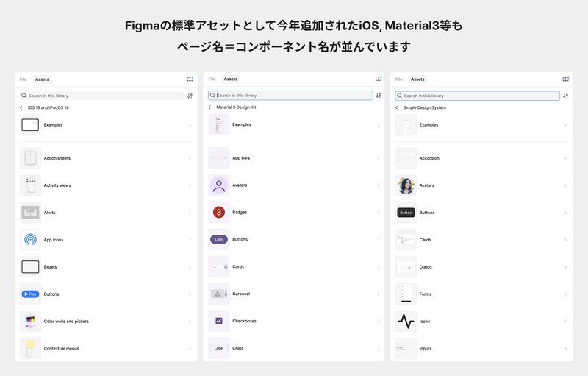588x376 pixels.
Task: Switch to File tab in iOS 18 panel
Action: pos(24,79)
